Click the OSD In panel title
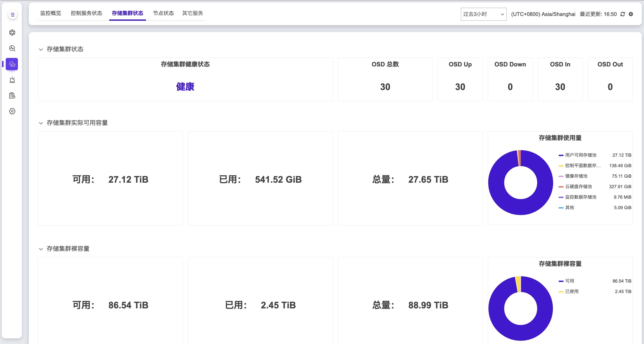The height and width of the screenshot is (344, 644). pyautogui.click(x=560, y=64)
